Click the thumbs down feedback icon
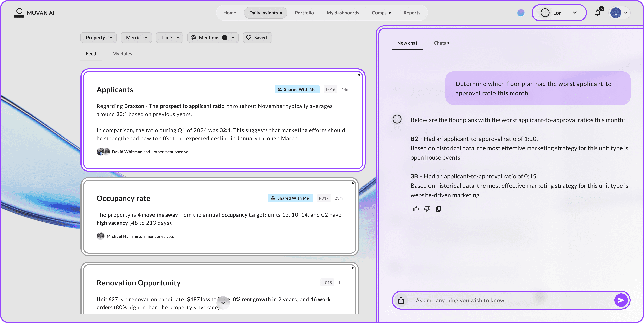644x323 pixels. coord(427,209)
